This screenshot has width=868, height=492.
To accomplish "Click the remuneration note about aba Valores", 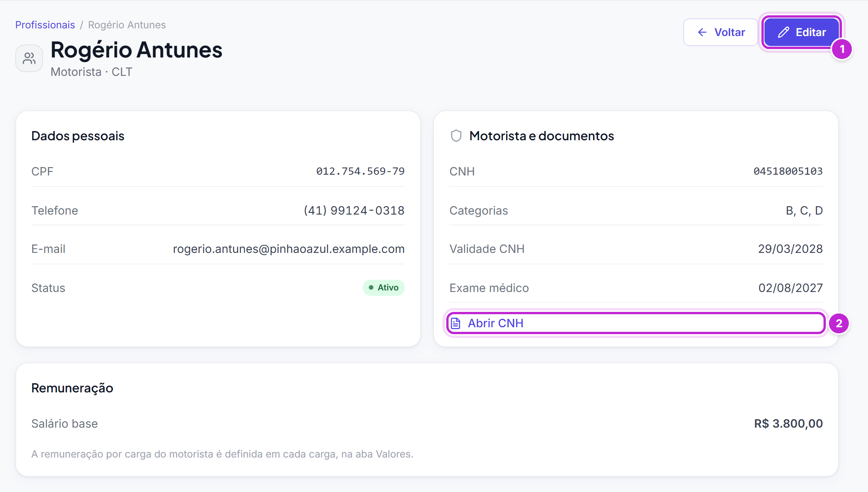I will [x=222, y=454].
